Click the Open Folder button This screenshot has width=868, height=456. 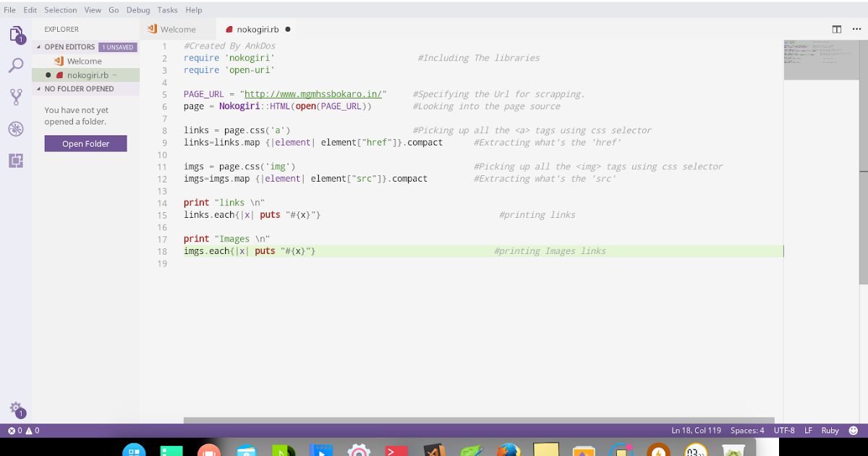coord(85,143)
